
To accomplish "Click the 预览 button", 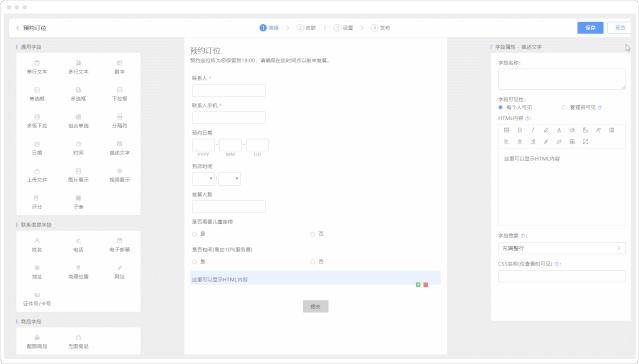I will click(619, 28).
